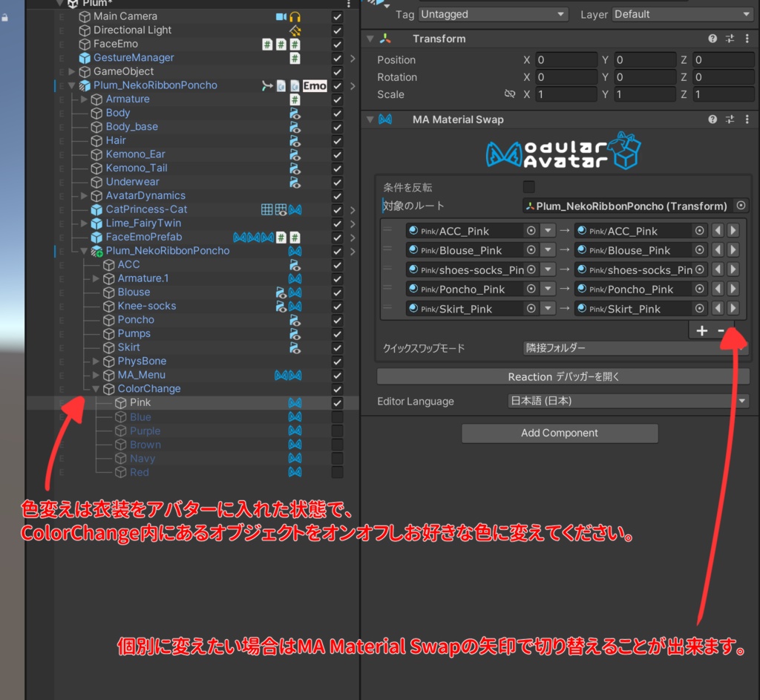Click the Add Component button
The width and height of the screenshot is (760, 700).
[560, 433]
